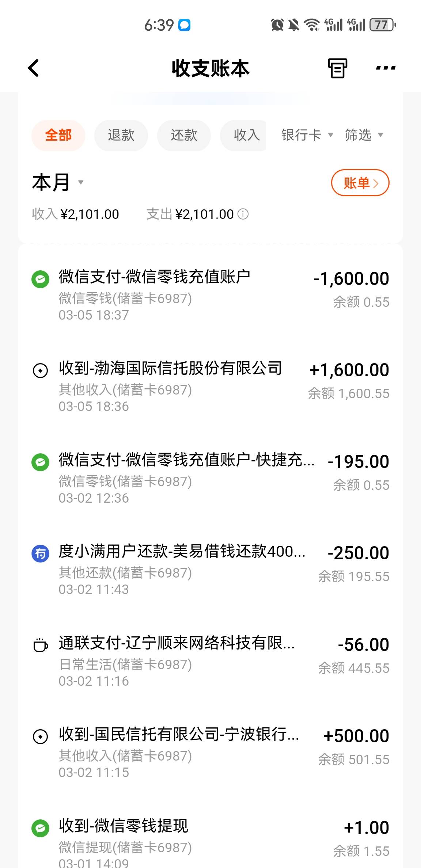The image size is (421, 868).
Task: Tap the blue 度小满 repayment icon
Action: (40, 554)
